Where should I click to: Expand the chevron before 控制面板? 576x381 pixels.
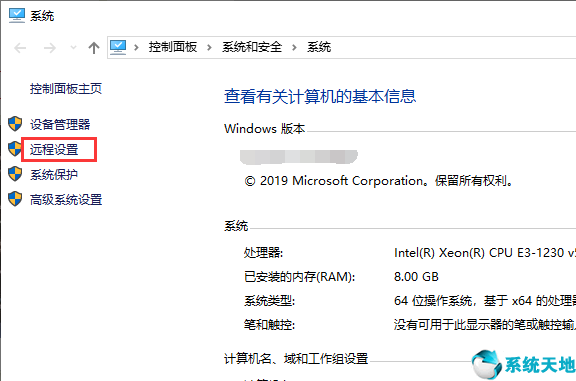click(x=136, y=47)
